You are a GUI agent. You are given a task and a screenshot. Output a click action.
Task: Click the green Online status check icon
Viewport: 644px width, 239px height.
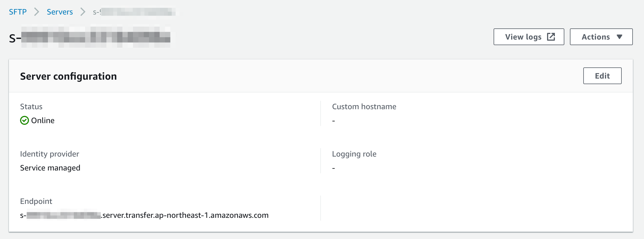pyautogui.click(x=25, y=120)
